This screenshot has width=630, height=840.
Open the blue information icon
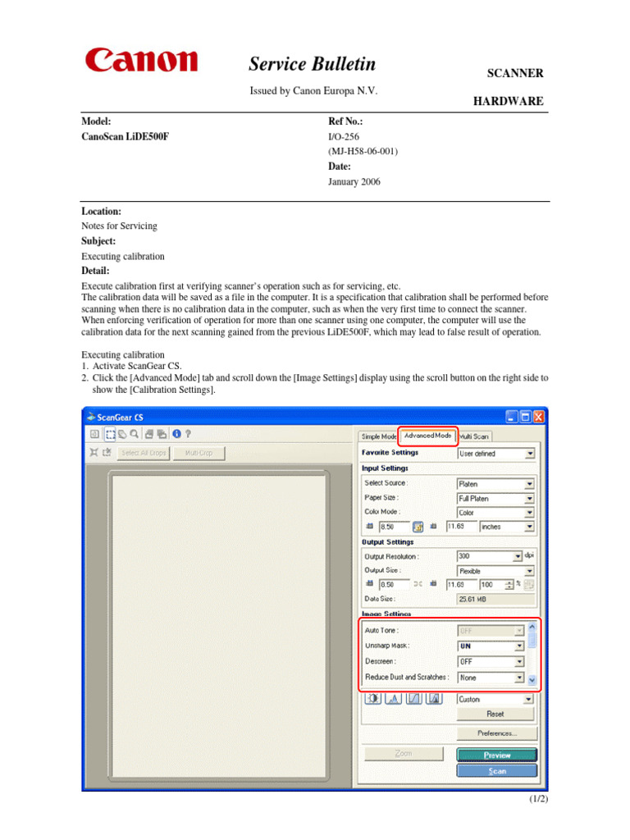pyautogui.click(x=176, y=434)
